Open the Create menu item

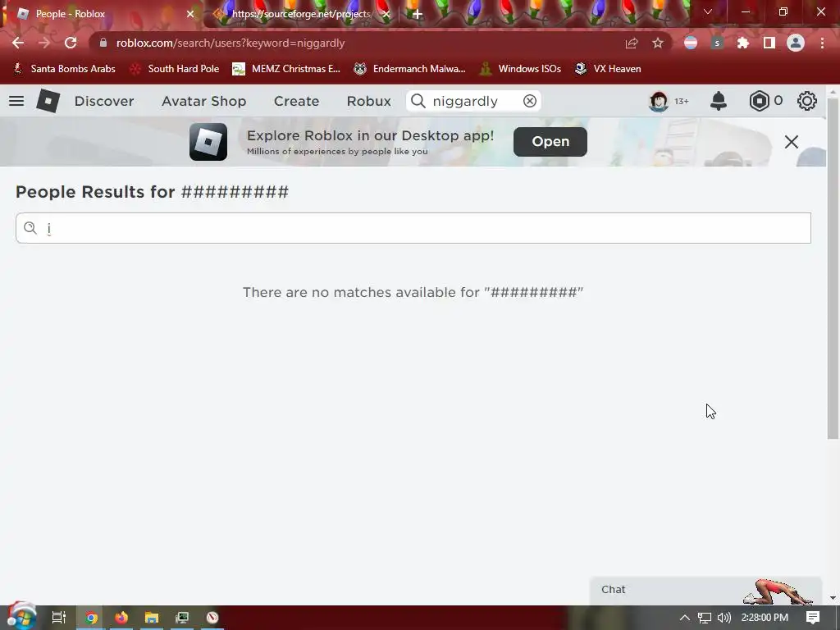[x=296, y=101]
